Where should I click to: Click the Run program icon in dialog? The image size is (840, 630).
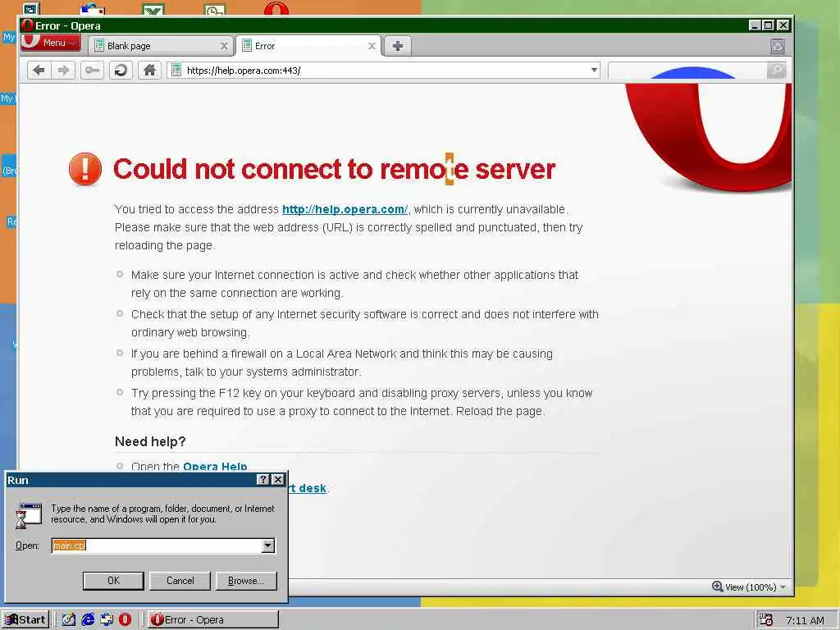tap(29, 515)
